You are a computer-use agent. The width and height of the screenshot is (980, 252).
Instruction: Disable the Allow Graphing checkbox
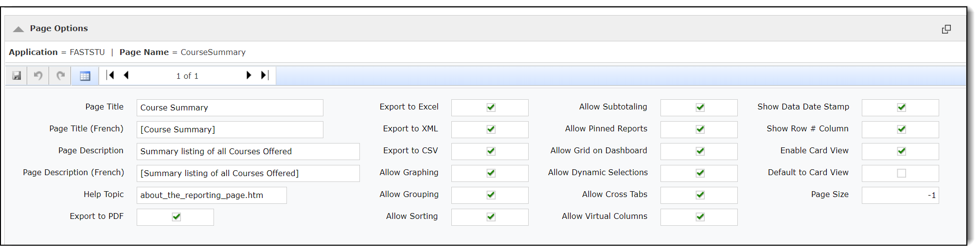point(491,173)
